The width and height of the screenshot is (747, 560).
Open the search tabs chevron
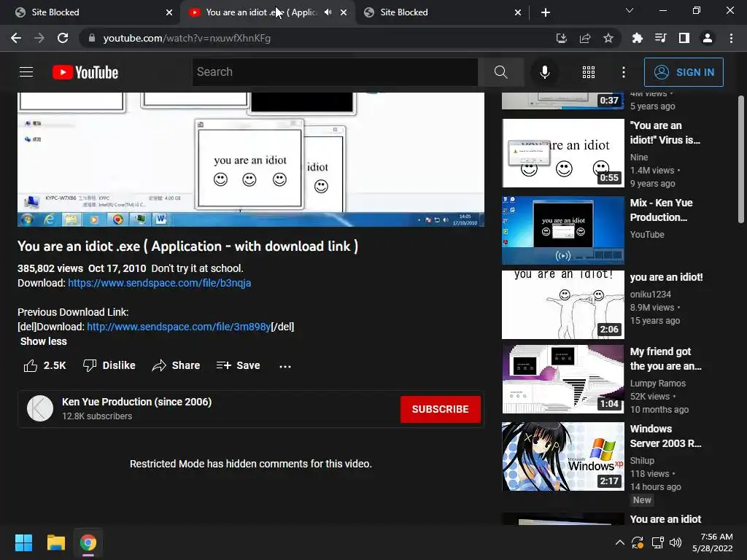pyautogui.click(x=630, y=10)
